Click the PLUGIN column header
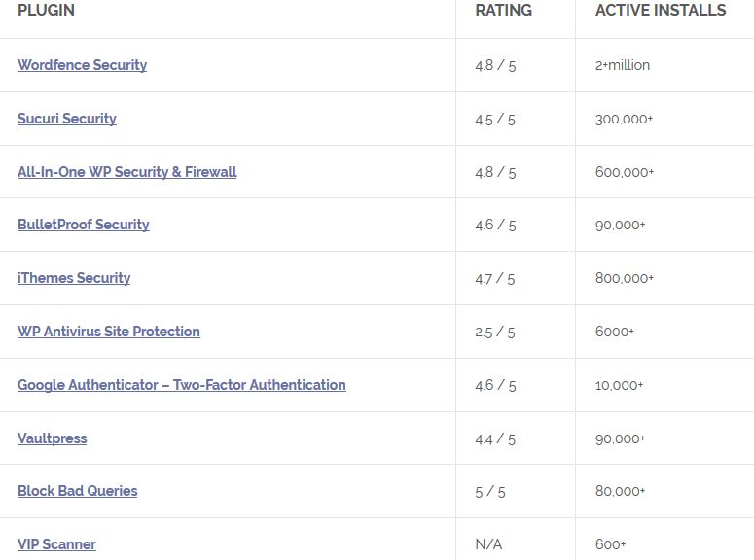The height and width of the screenshot is (560, 754). coord(46,11)
